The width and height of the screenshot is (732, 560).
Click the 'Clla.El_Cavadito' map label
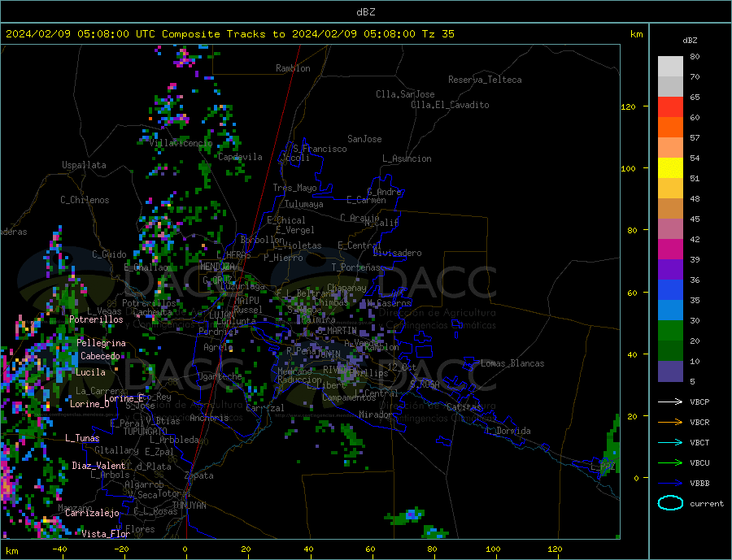click(450, 105)
